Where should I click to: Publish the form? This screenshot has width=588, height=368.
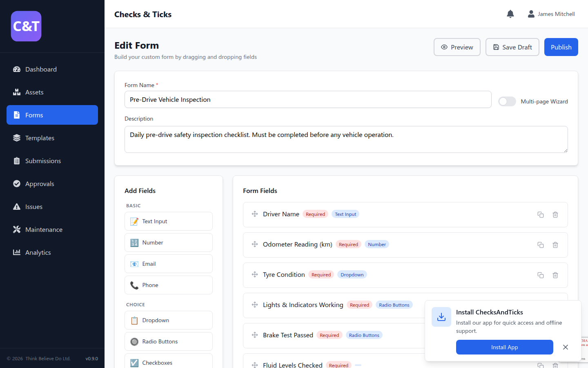coord(561,47)
